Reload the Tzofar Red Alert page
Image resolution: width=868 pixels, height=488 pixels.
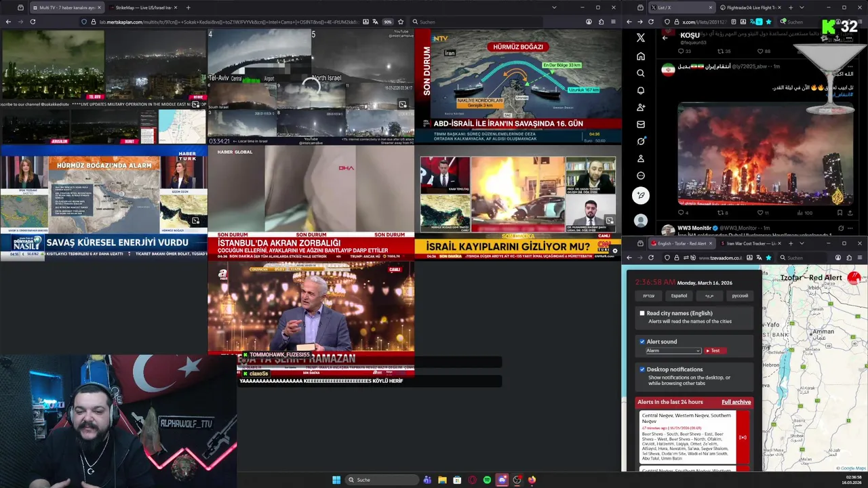coord(651,258)
